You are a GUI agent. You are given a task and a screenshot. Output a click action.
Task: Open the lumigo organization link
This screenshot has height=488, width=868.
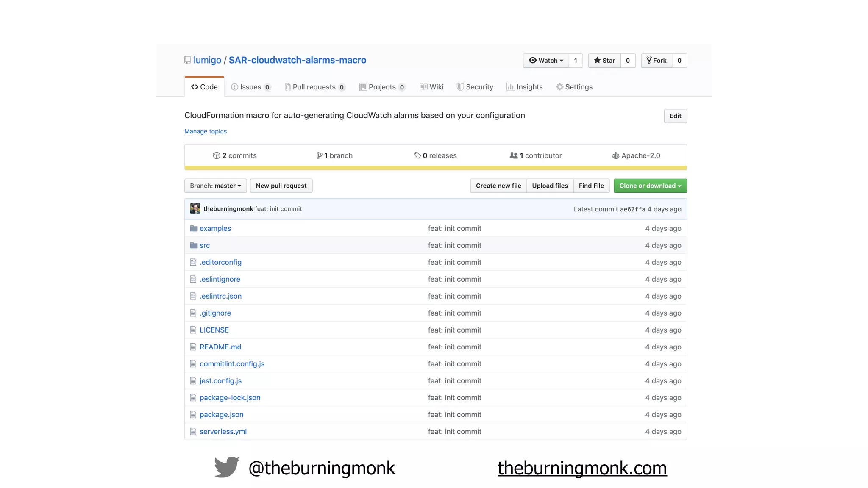pos(207,60)
